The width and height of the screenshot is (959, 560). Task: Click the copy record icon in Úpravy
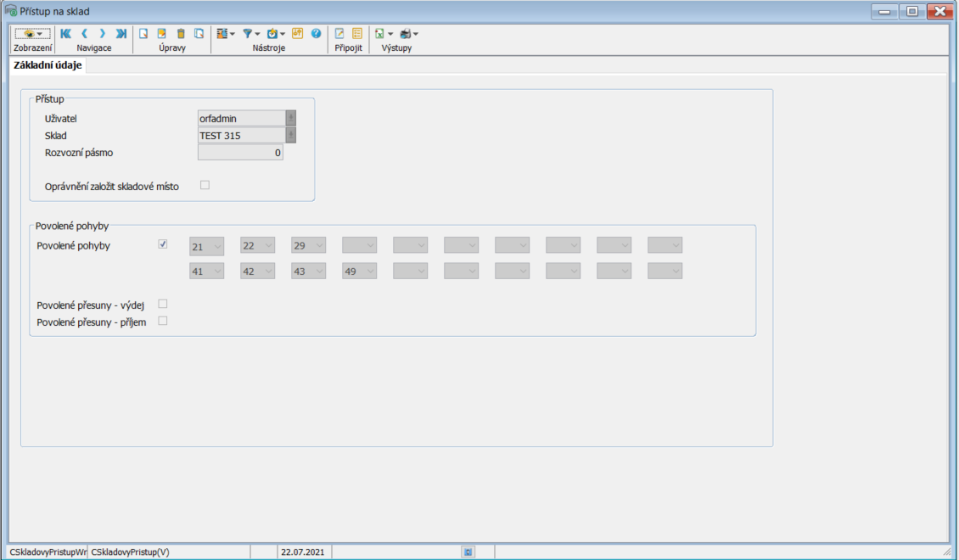[199, 34]
